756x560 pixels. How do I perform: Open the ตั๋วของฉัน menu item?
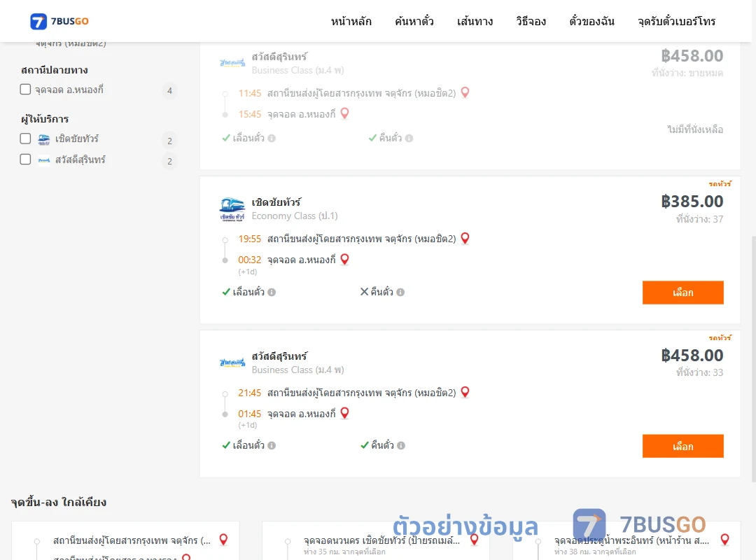pyautogui.click(x=591, y=21)
